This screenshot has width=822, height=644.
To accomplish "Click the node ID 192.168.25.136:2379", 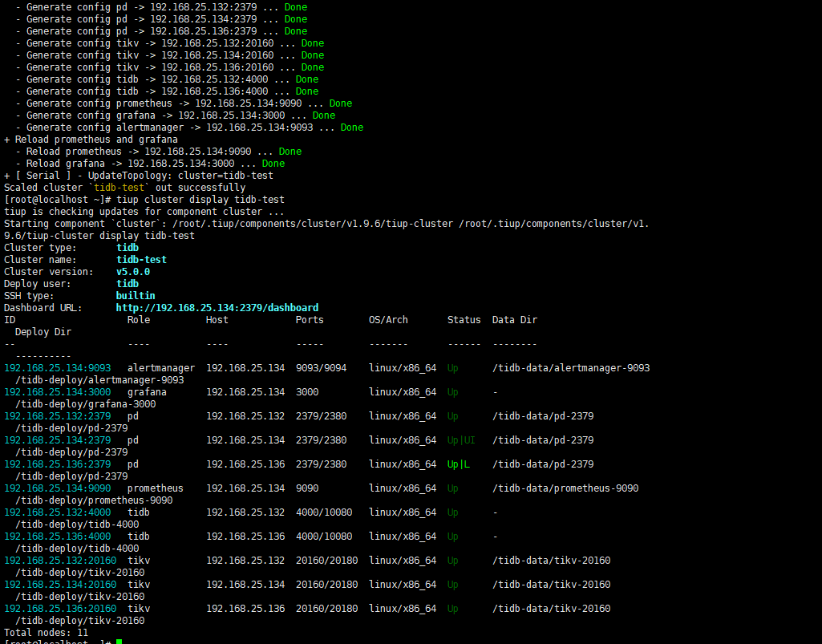I will (58, 464).
